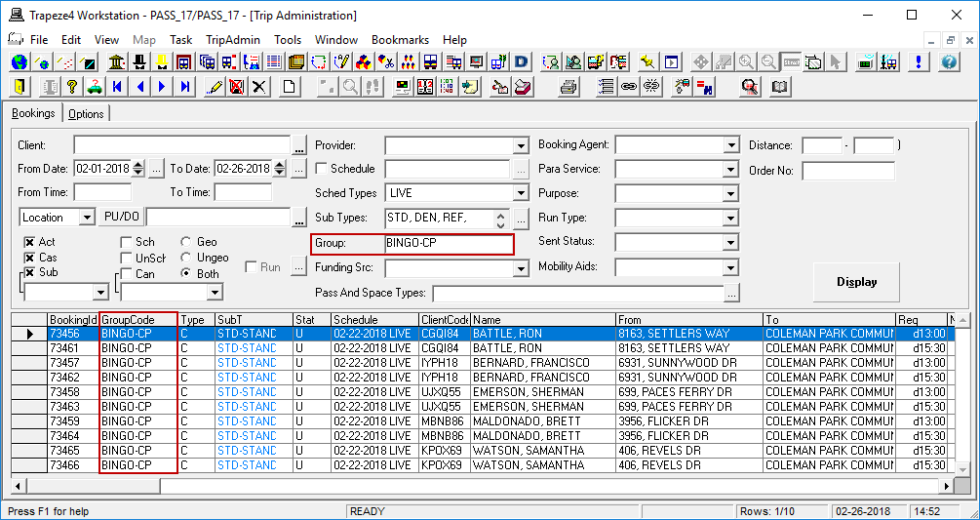The image size is (980, 520).
Task: Select the Ungeo radio button
Action: pyautogui.click(x=185, y=258)
